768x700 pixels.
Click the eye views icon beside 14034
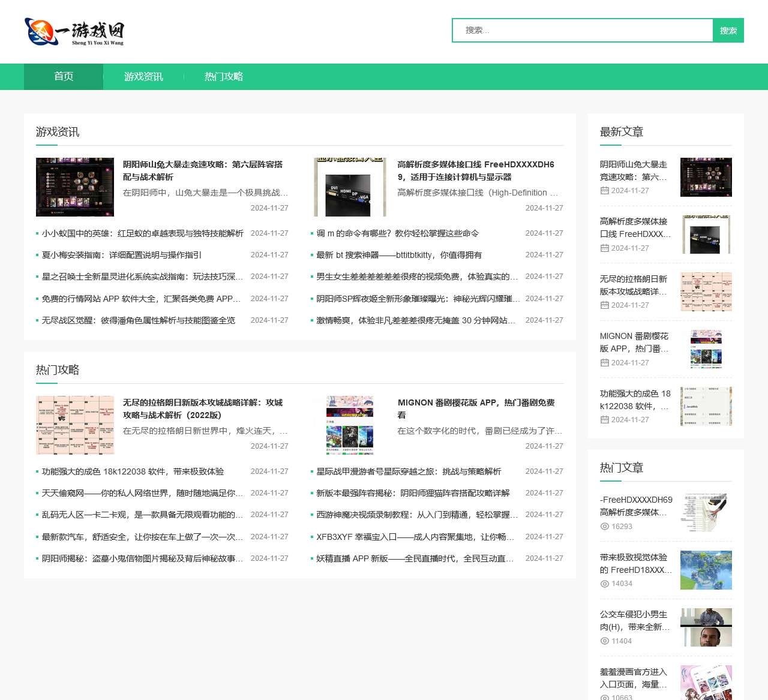tap(604, 584)
